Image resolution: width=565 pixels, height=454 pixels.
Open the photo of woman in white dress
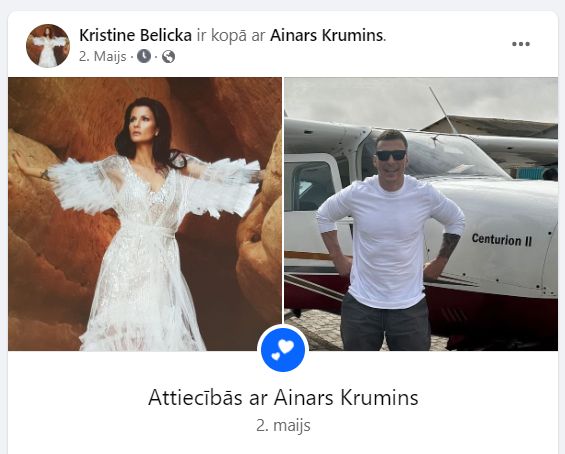coord(145,214)
